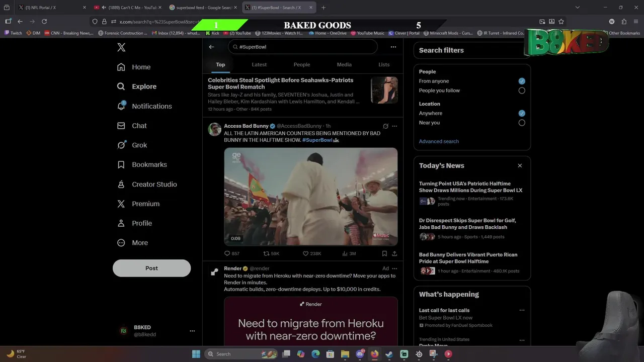Switch to Can't C Me YouTube tab

click(129, 8)
